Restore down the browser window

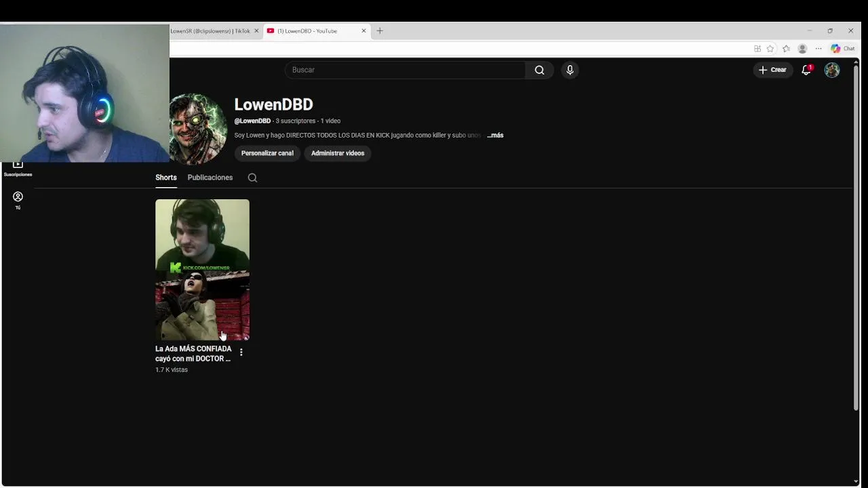[830, 31]
